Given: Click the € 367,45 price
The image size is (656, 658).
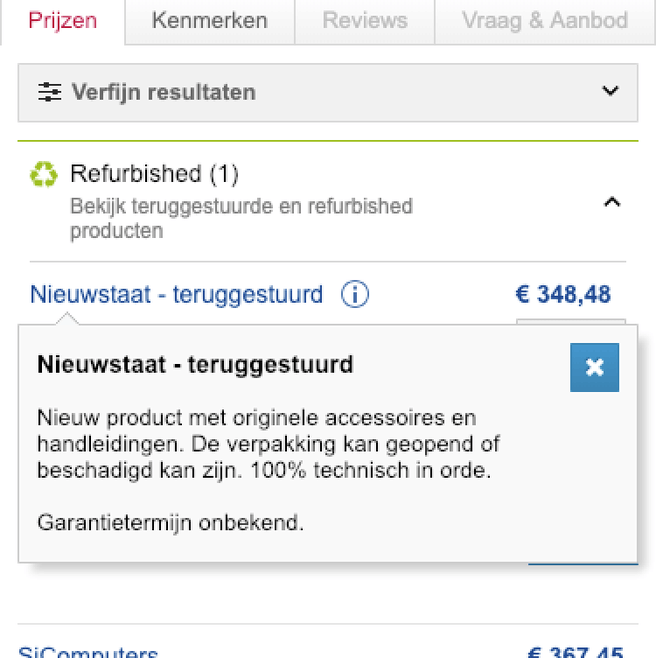Looking at the screenshot, I should point(575,651).
